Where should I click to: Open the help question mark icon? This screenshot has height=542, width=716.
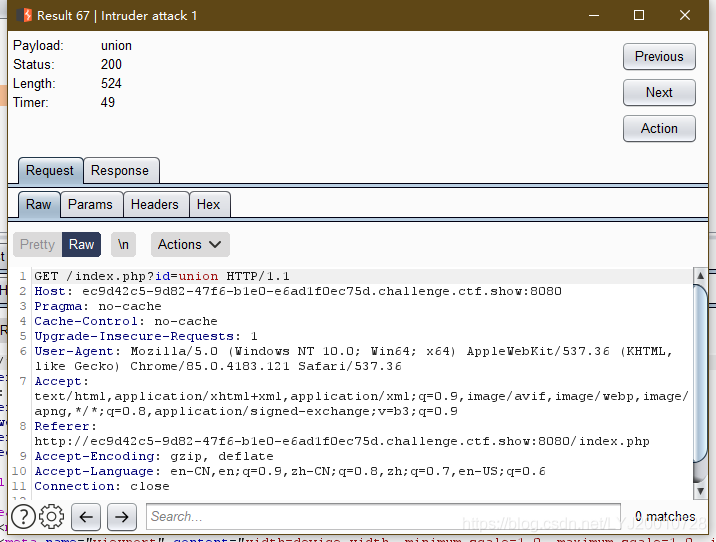coord(23,517)
